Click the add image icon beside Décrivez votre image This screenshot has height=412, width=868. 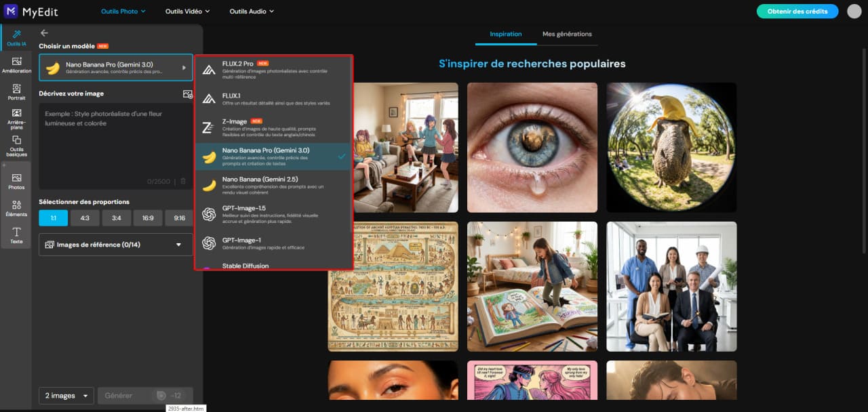[x=188, y=94]
